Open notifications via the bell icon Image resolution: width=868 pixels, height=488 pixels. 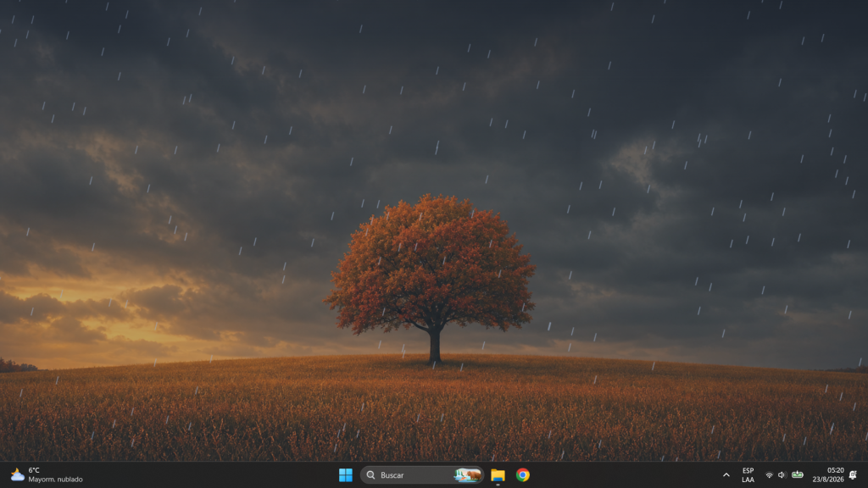point(853,474)
